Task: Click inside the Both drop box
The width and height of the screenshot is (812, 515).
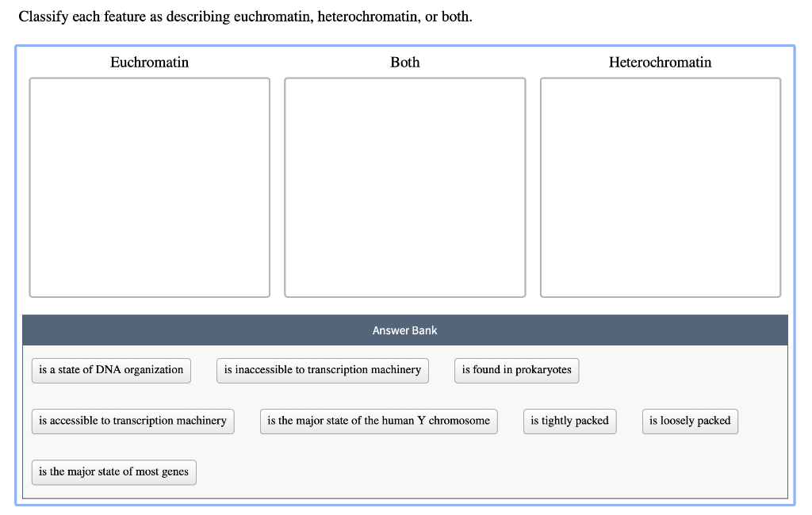Action: [405, 187]
